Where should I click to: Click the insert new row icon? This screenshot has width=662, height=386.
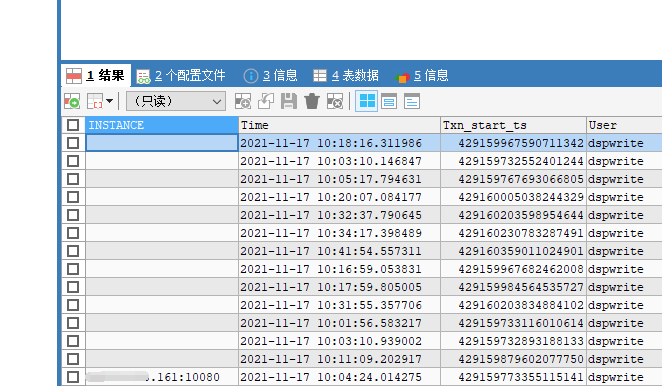[x=243, y=101]
